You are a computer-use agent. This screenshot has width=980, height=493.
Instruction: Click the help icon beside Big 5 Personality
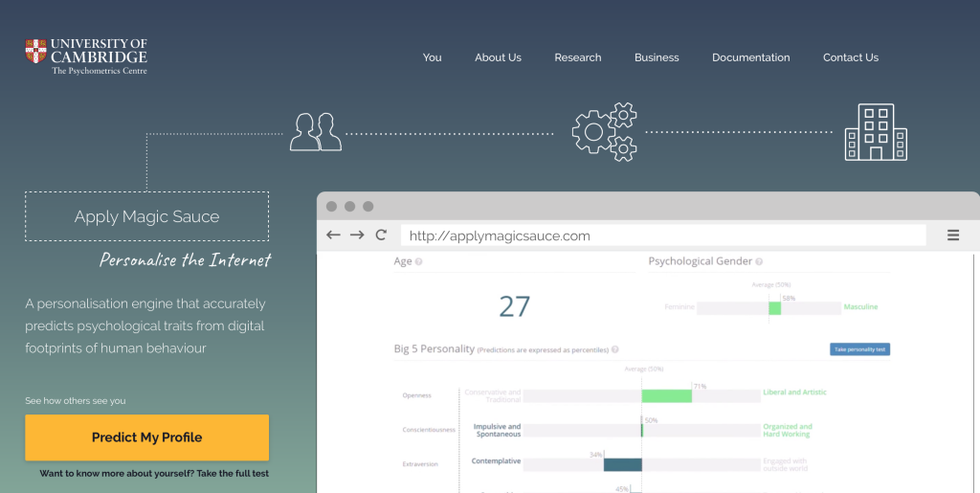tap(615, 349)
